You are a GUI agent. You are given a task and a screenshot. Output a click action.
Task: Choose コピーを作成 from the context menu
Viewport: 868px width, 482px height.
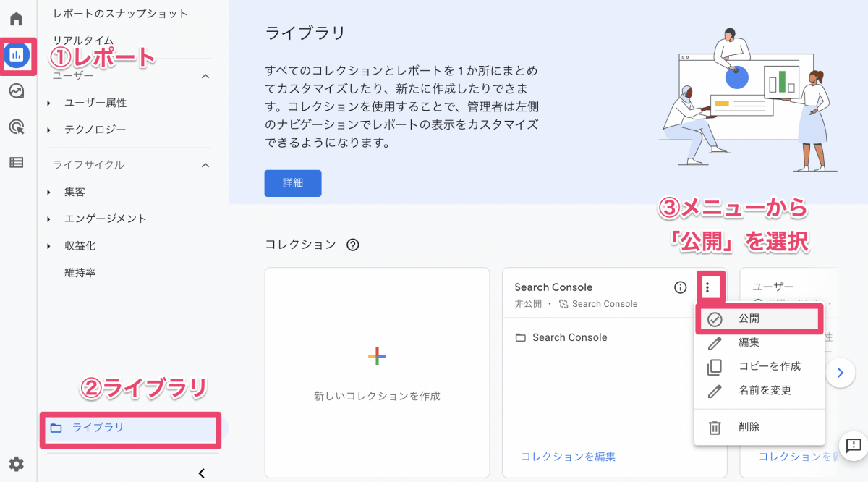(769, 366)
